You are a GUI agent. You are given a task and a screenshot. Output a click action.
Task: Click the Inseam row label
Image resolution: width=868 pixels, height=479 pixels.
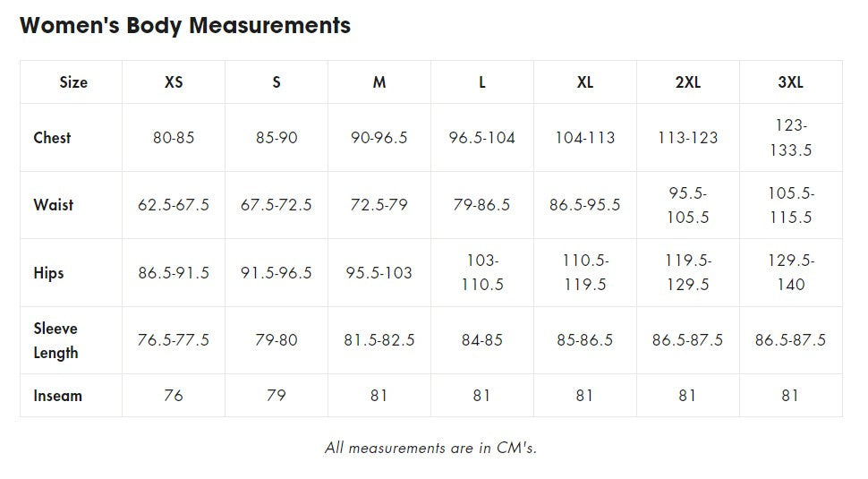[57, 396]
